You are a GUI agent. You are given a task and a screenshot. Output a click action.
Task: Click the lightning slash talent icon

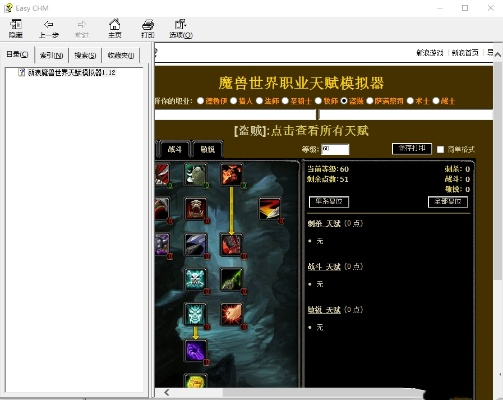point(269,209)
